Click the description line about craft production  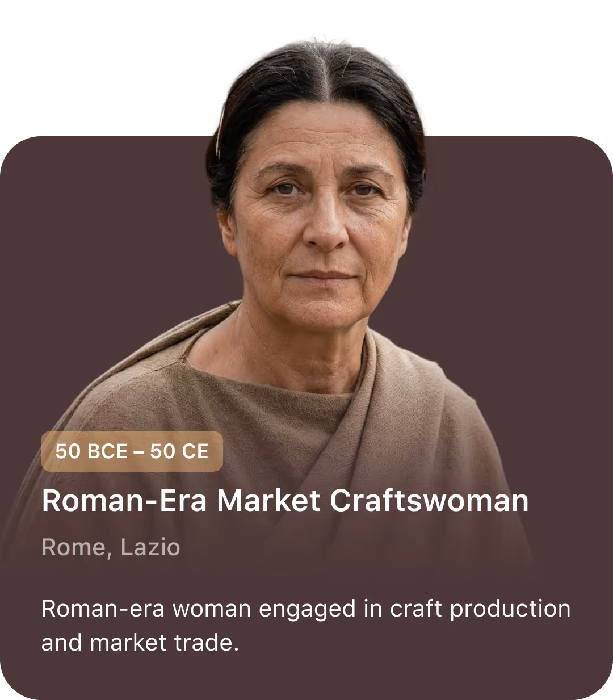306,609
